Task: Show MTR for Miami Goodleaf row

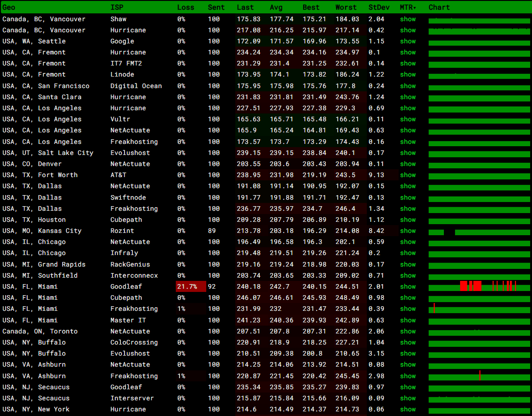Action: (x=408, y=287)
